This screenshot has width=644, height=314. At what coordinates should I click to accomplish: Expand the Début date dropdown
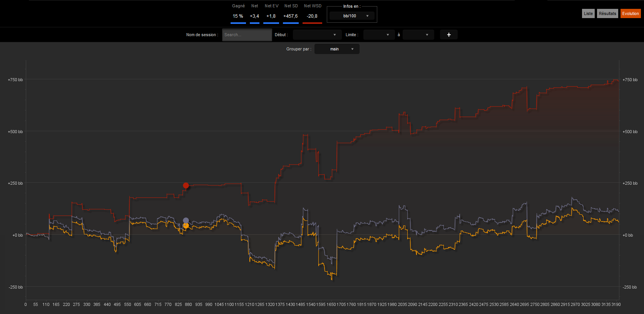pos(317,35)
